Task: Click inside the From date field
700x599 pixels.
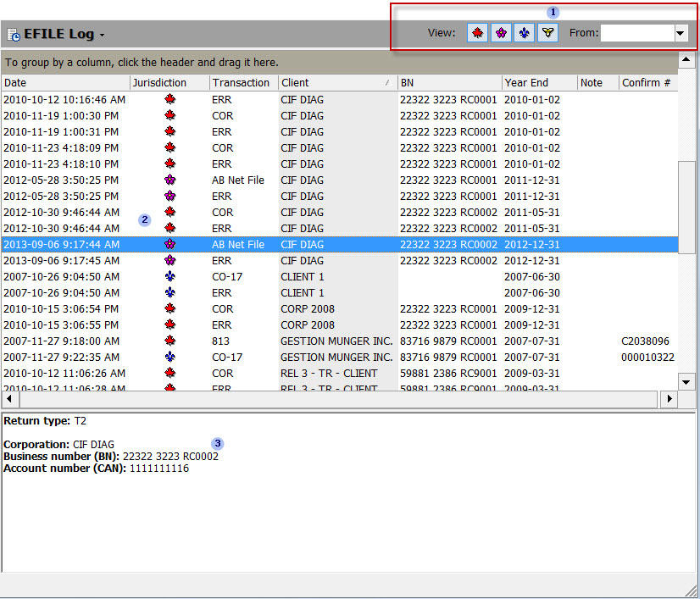Action: pyautogui.click(x=636, y=33)
